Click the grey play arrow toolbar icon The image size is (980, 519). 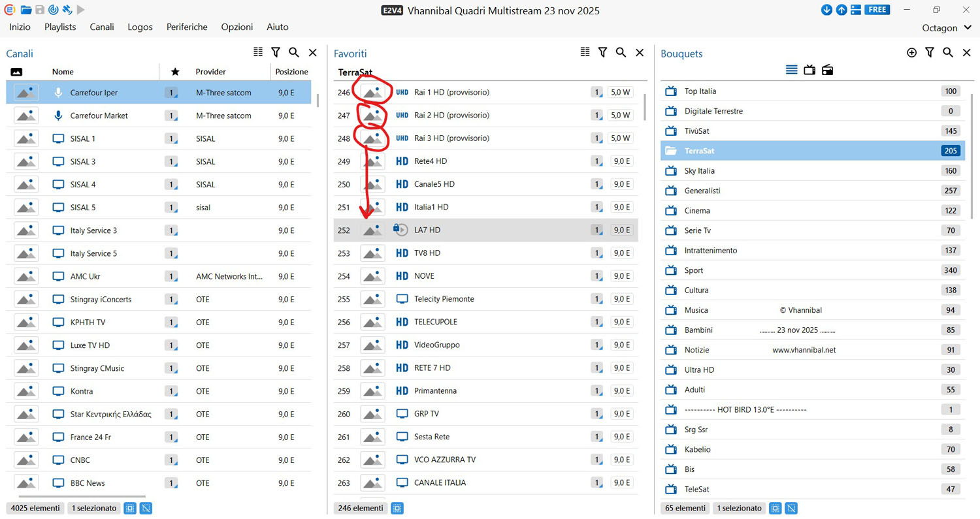point(81,10)
